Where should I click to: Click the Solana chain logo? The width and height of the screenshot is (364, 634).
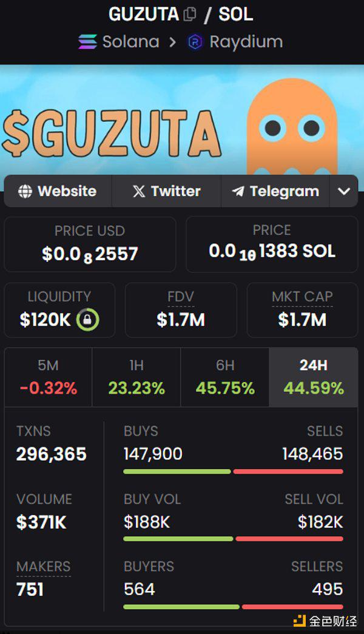tap(87, 42)
